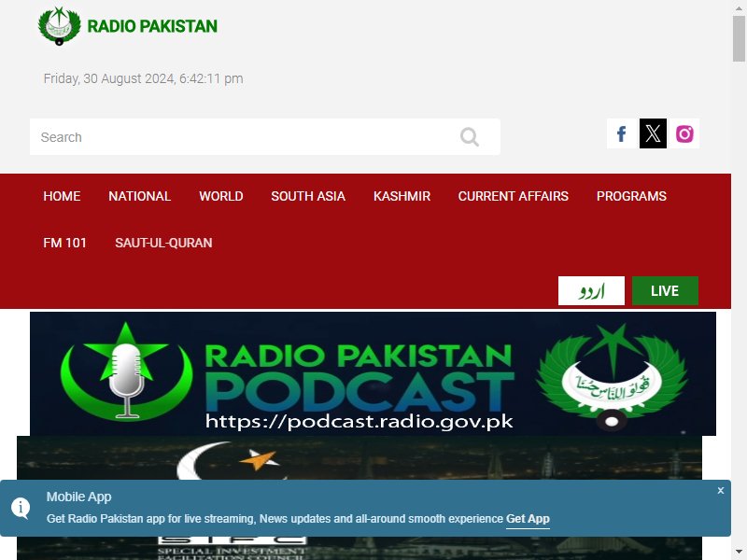Click the RADIO PAKISTAN title text
This screenshot has height=560, width=747.
tap(152, 26)
